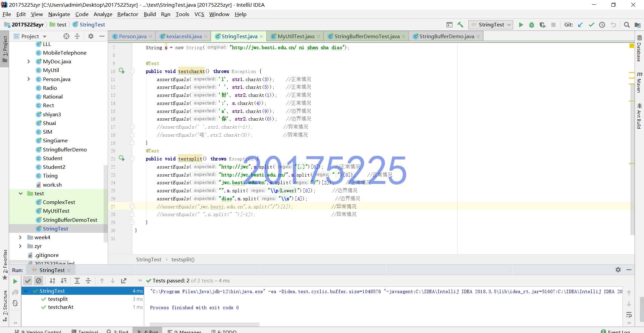Open the Ant Build tool window
This screenshot has height=333, width=644.
[x=639, y=116]
